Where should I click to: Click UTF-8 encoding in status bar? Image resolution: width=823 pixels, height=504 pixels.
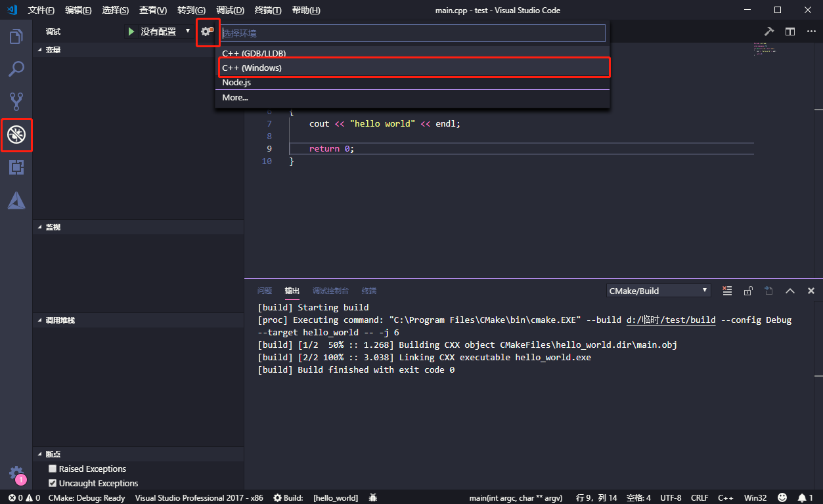coord(671,498)
